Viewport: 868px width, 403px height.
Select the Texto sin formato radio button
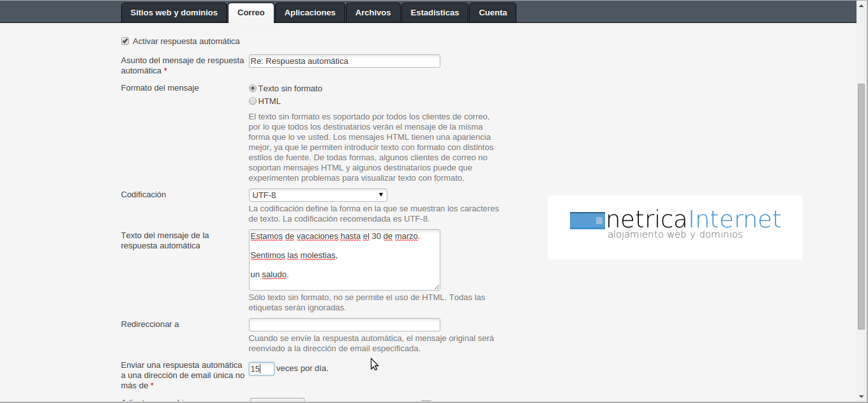253,89
